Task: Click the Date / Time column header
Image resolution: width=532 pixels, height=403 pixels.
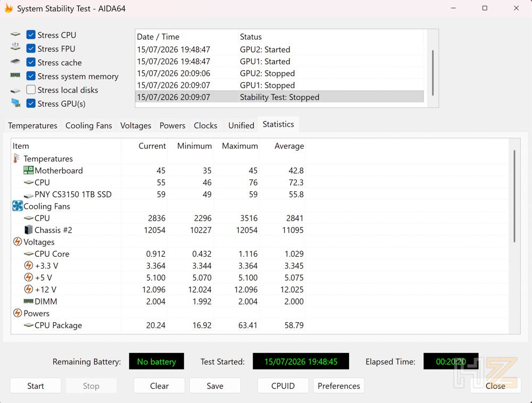Action: click(x=187, y=37)
